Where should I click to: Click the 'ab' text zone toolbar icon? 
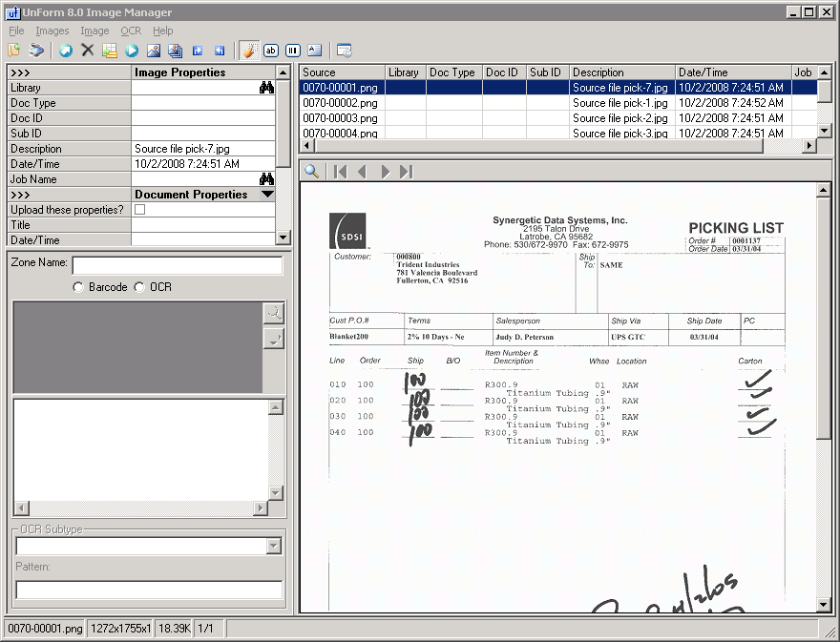(271, 51)
